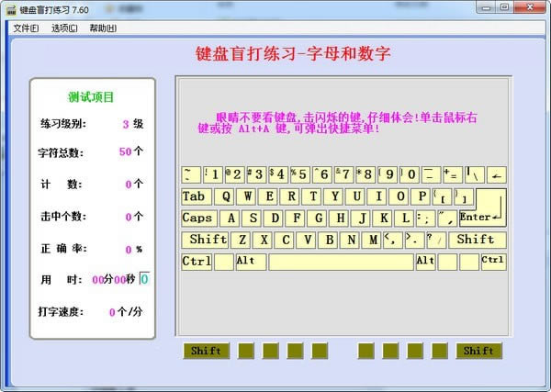The height and width of the screenshot is (392, 551).
Task: Click the seconds counter box after 秒
Action: pyautogui.click(x=144, y=279)
